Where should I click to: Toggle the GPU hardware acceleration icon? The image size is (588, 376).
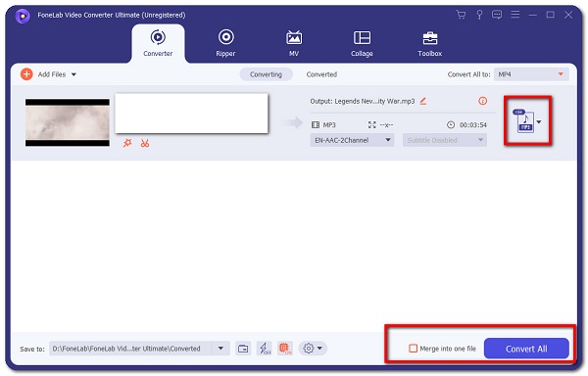point(285,349)
